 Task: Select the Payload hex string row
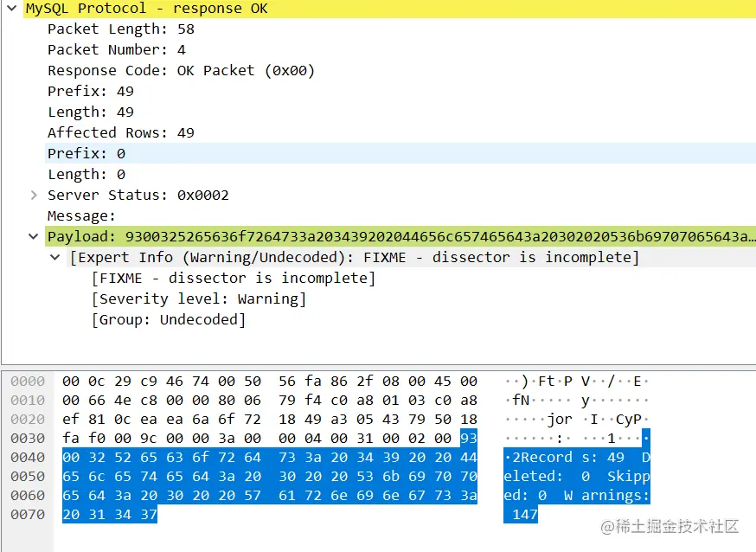click(400, 237)
